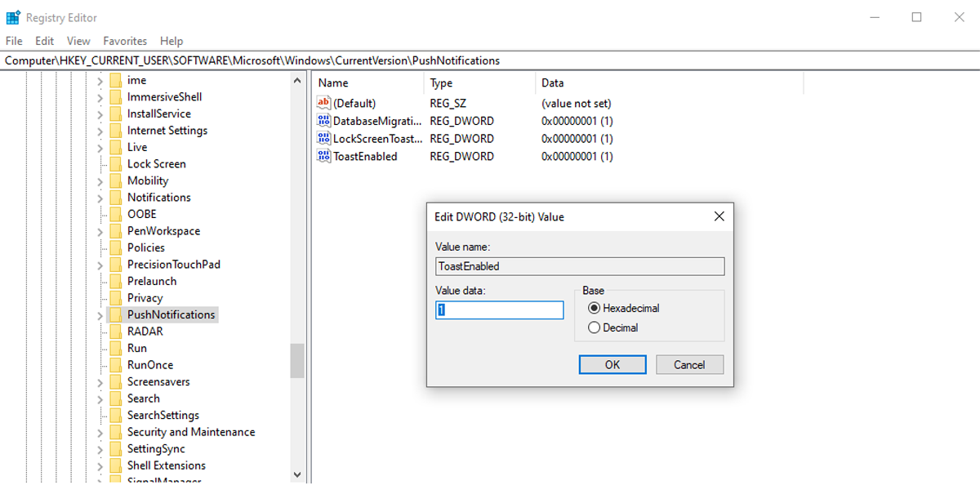Confirm the DWORD edit with OK

tap(612, 365)
